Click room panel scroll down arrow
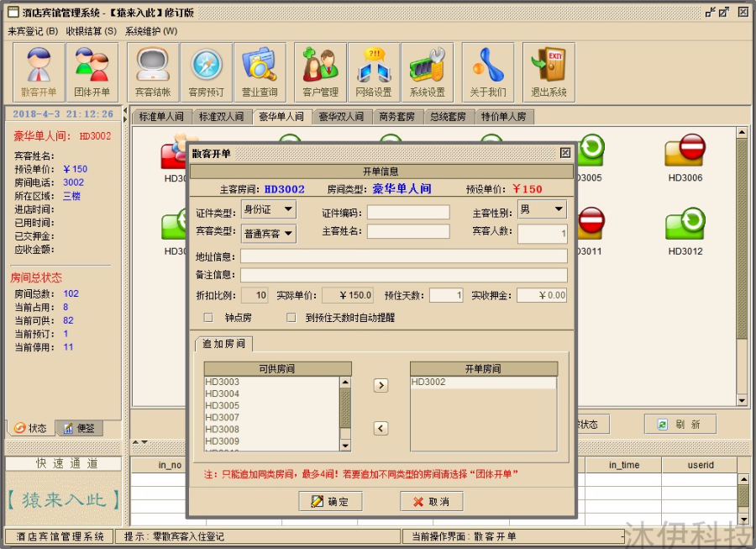 (742, 400)
